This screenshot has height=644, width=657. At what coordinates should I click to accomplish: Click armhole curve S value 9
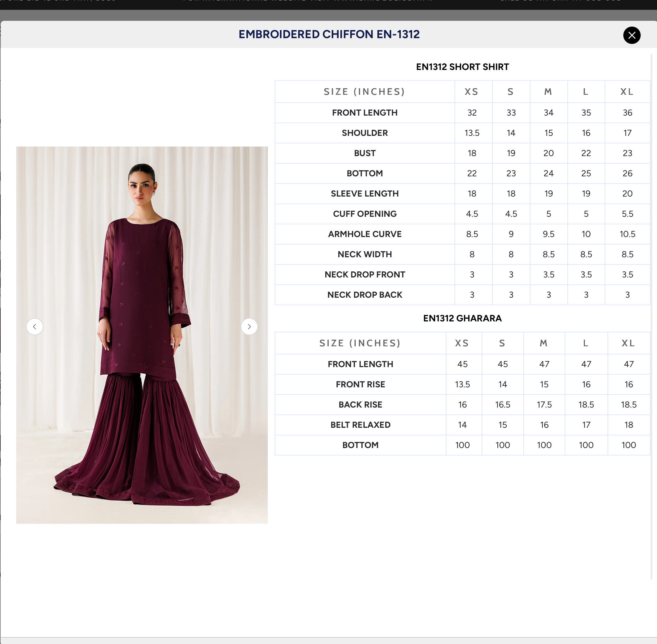coord(511,234)
